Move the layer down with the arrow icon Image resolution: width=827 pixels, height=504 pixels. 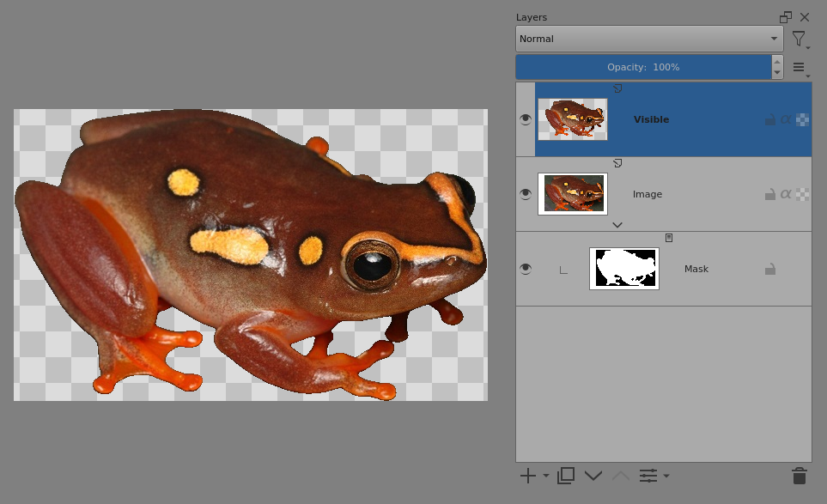pyautogui.click(x=593, y=476)
